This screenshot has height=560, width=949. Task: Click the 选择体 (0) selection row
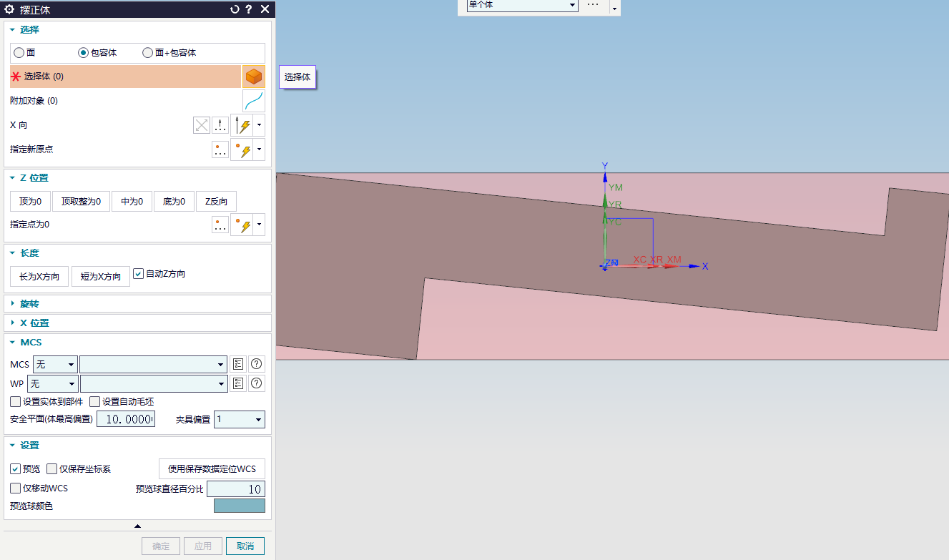125,77
